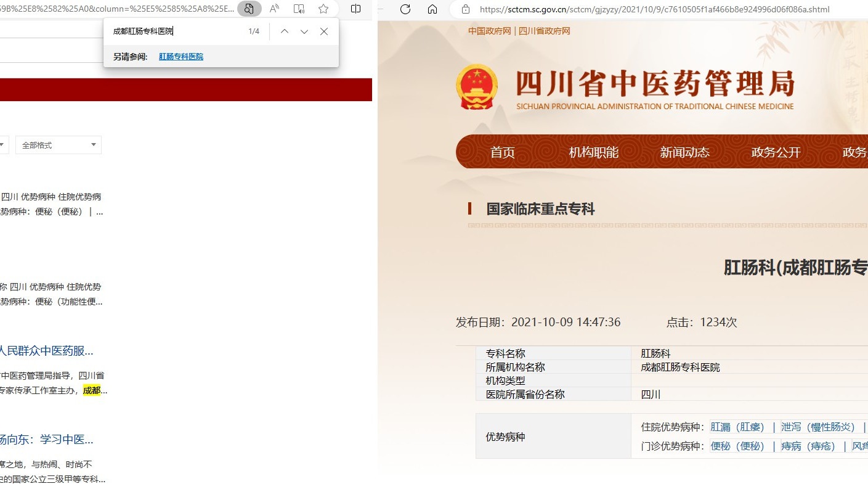Click the find-on-page icon in address bar
This screenshot has height=489, width=868.
coord(249,9)
